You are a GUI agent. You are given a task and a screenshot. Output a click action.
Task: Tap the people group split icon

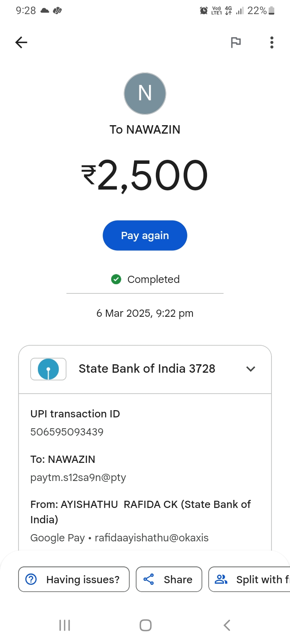click(x=221, y=579)
